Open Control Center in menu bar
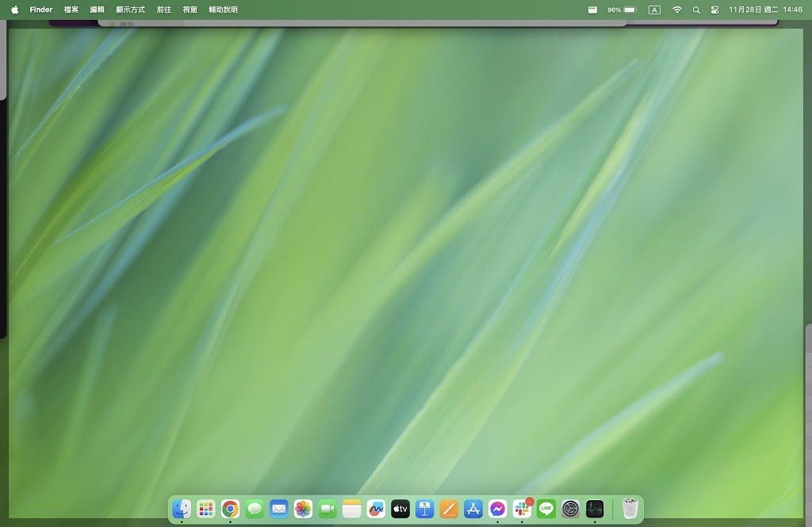 pyautogui.click(x=714, y=10)
